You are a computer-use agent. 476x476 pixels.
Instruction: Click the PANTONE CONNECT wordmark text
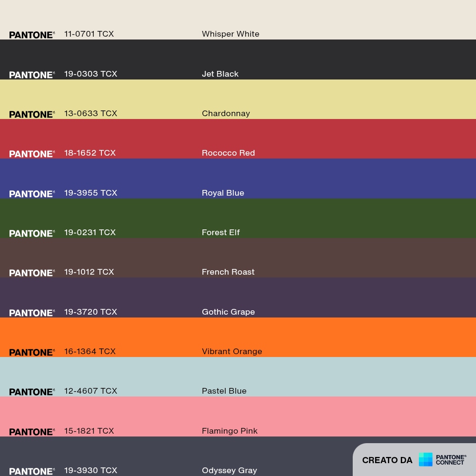[x=451, y=460]
